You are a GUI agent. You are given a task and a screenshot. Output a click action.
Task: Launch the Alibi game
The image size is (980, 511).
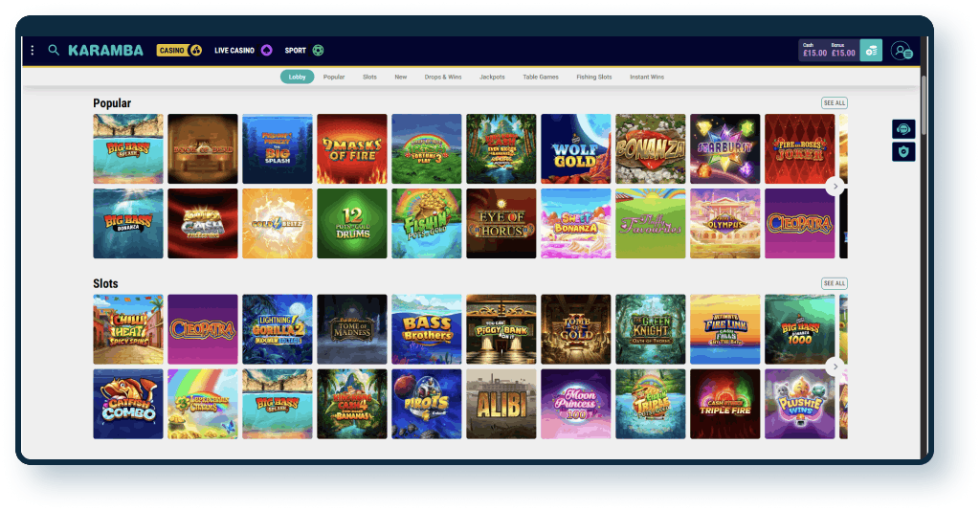(501, 404)
